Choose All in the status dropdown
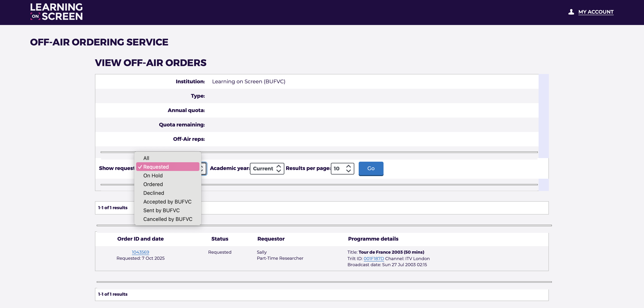Viewport: 644px width, 308px height. 168,158
